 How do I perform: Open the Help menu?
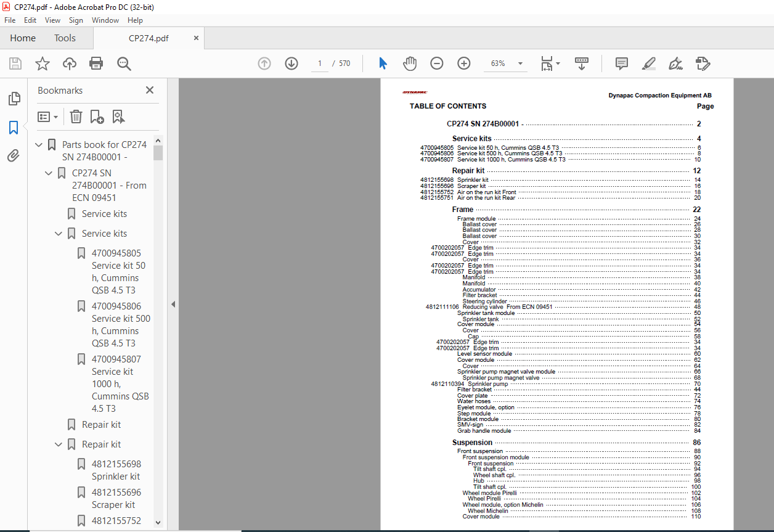tap(135, 20)
